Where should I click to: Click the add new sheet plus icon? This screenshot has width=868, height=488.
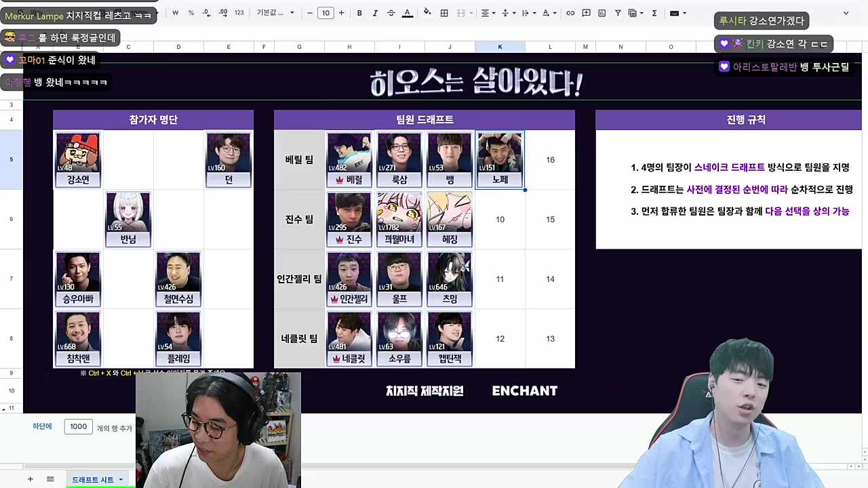30,479
